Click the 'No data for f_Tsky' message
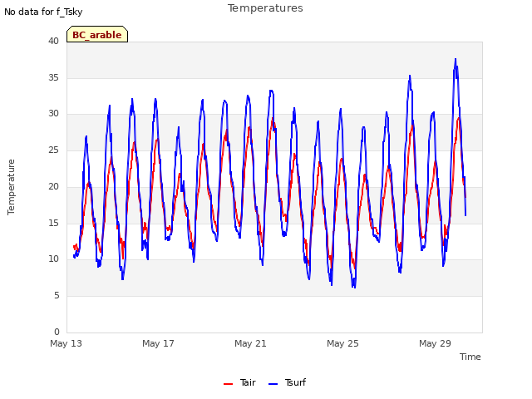Image resolution: width=532 pixels, height=399 pixels. click(43, 12)
